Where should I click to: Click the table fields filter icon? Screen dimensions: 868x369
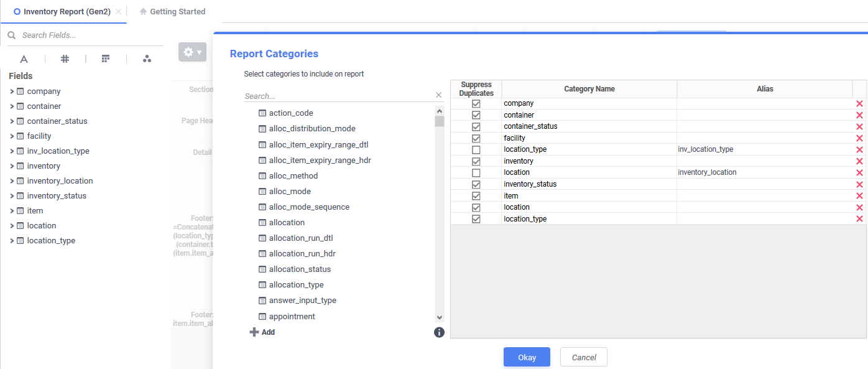[106, 59]
